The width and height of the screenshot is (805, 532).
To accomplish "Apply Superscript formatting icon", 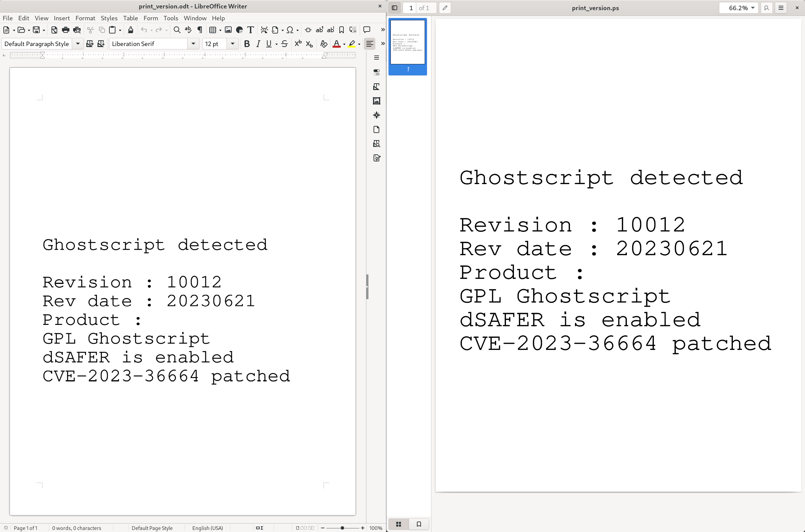I will click(x=298, y=44).
